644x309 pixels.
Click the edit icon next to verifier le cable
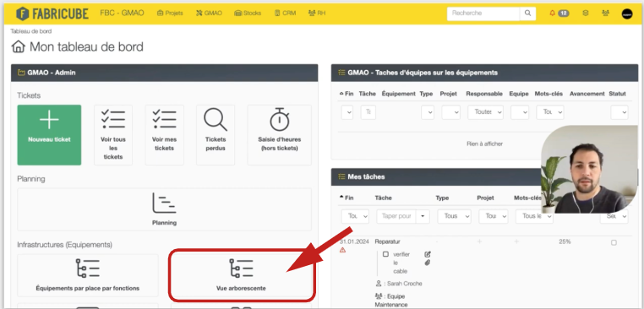point(428,254)
